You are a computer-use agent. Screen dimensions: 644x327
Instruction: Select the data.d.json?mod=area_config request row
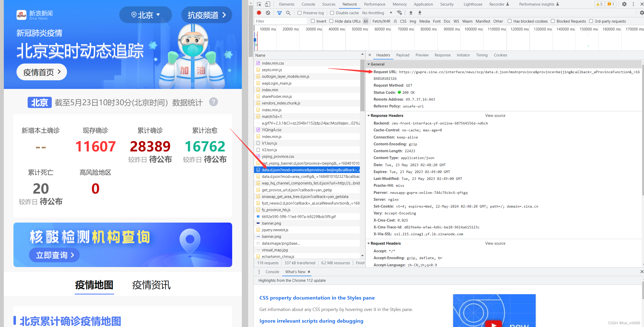pyautogui.click(x=307, y=177)
